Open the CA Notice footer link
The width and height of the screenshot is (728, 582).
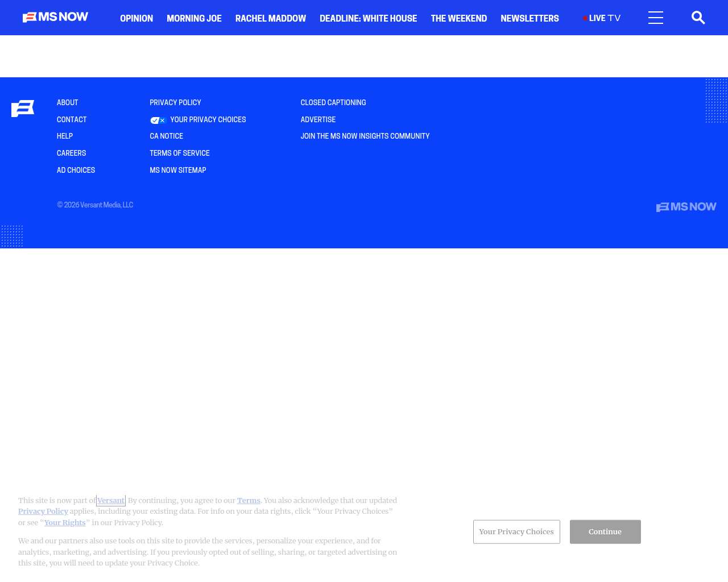(x=167, y=136)
